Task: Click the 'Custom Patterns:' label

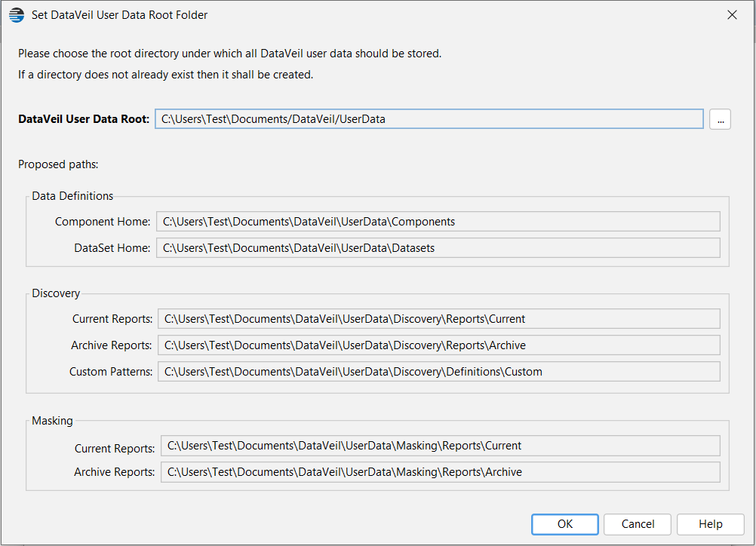Action: click(111, 372)
